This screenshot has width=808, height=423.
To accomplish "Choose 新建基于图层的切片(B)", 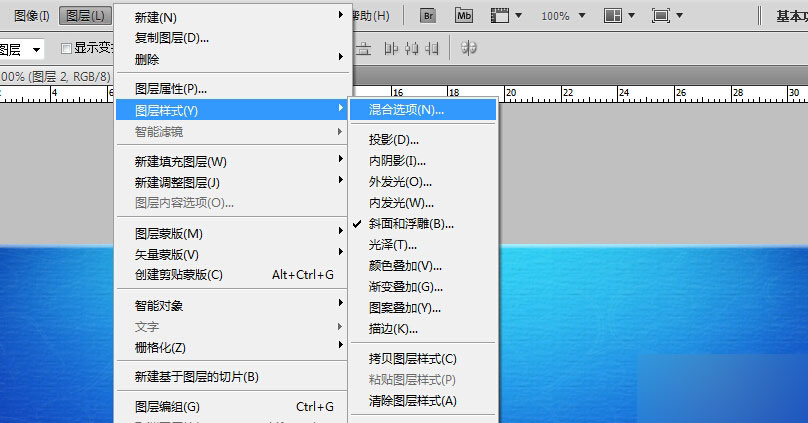I will (233, 377).
